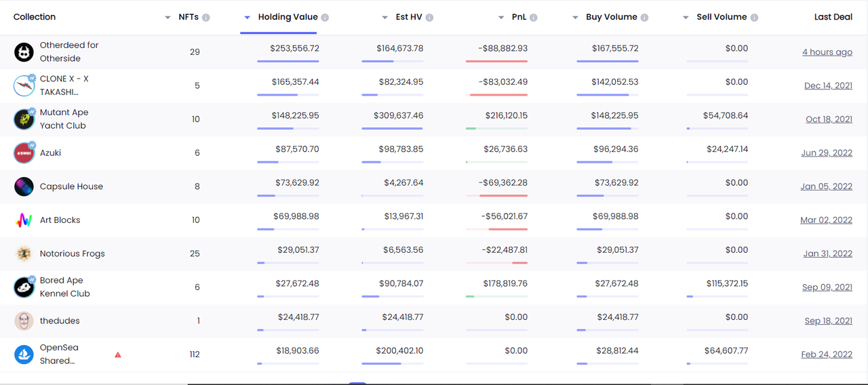Click the Otherdeed for Otherside collection icon
This screenshot has height=385, width=868.
pyautogui.click(x=24, y=52)
